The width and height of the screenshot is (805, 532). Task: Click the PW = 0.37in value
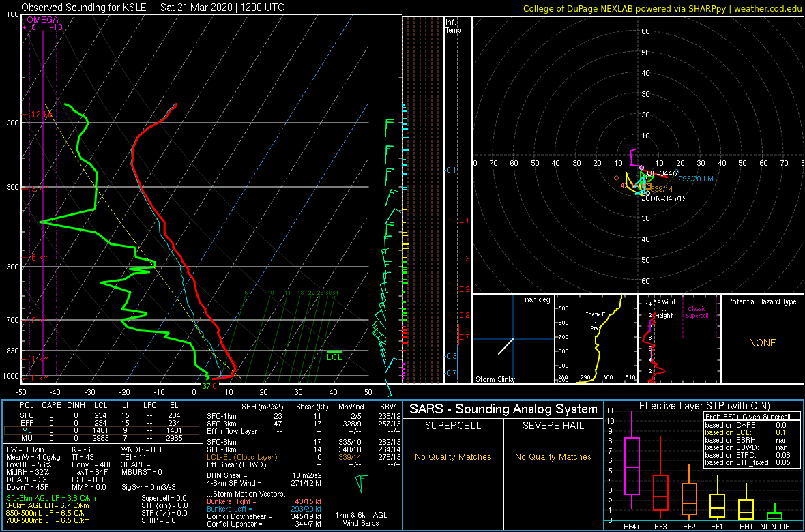pyautogui.click(x=26, y=451)
